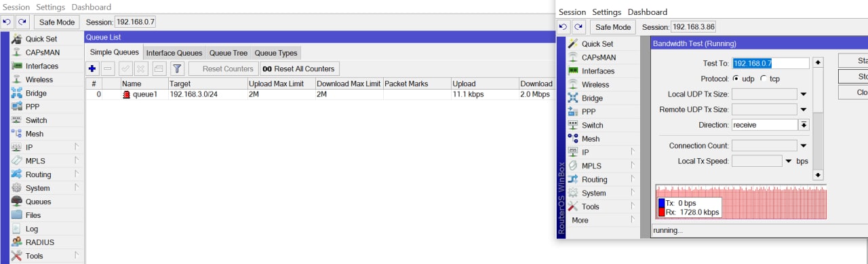The image size is (868, 264).
Task: Click redo arrow in right WinBox window
Action: tap(578, 27)
